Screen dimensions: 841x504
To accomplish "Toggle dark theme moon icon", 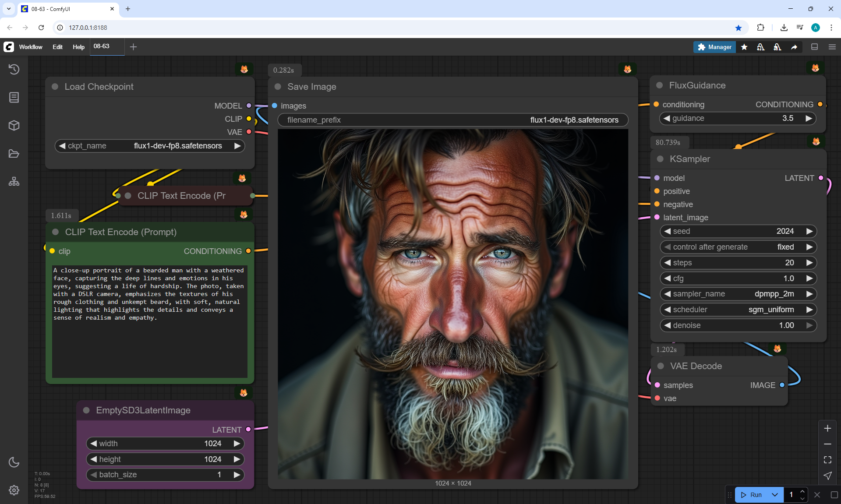I will coord(14,462).
